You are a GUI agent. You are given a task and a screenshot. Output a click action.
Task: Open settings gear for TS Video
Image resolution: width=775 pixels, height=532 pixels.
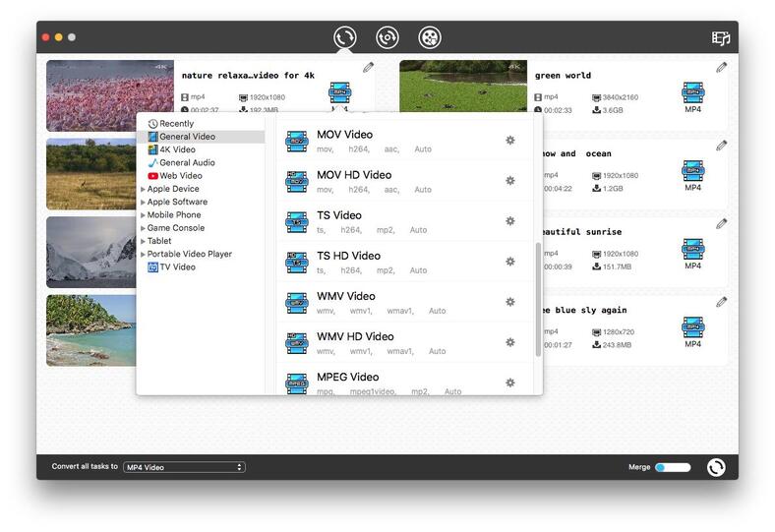(510, 221)
